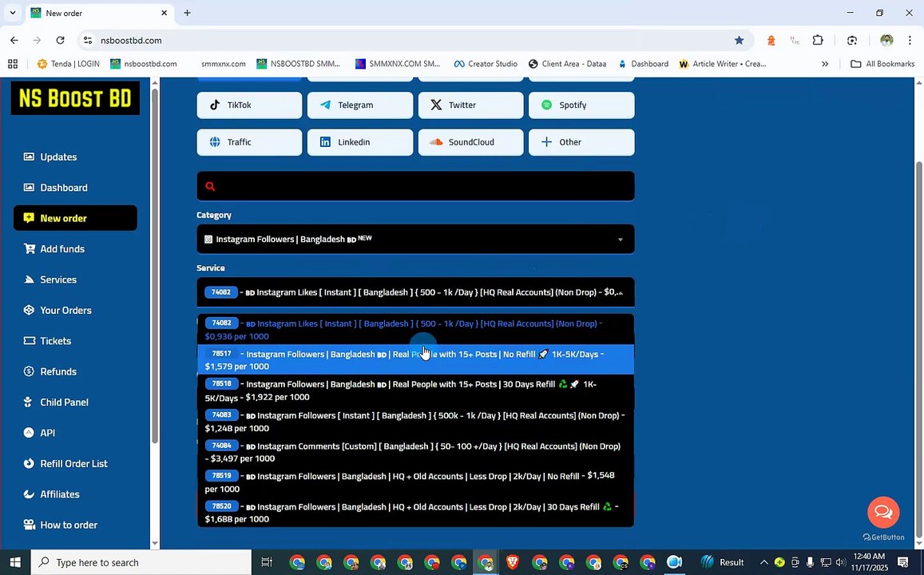Open Windows Start menu
The image size is (924, 575).
click(14, 562)
